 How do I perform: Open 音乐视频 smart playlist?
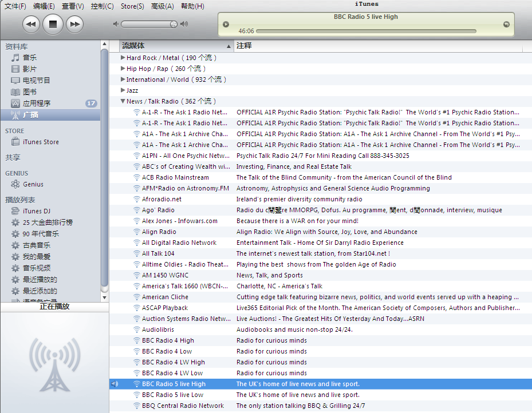pyautogui.click(x=36, y=268)
